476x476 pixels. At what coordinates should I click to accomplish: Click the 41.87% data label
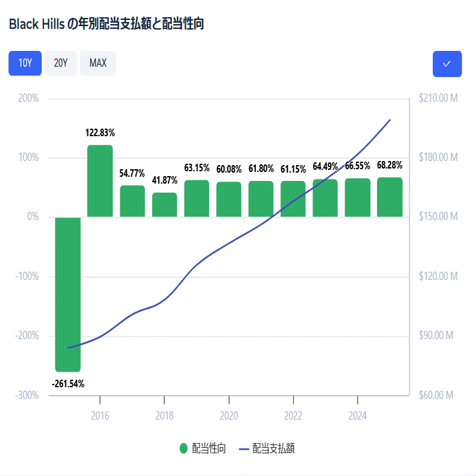pyautogui.click(x=164, y=180)
